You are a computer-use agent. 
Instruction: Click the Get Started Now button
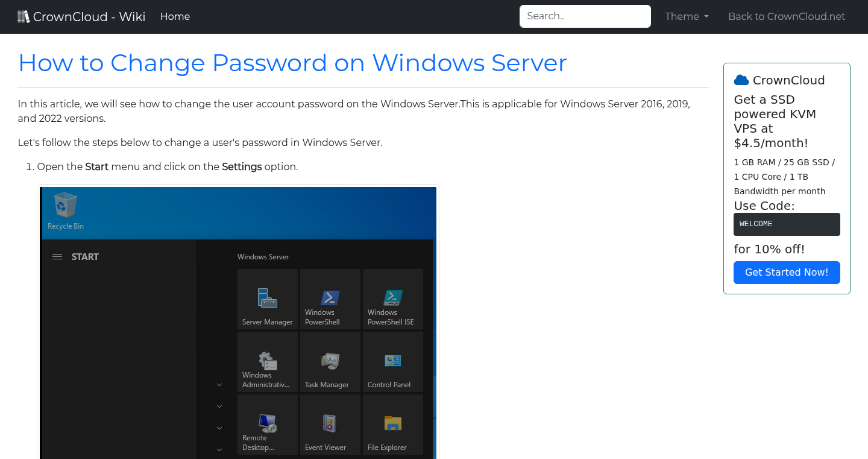click(787, 273)
